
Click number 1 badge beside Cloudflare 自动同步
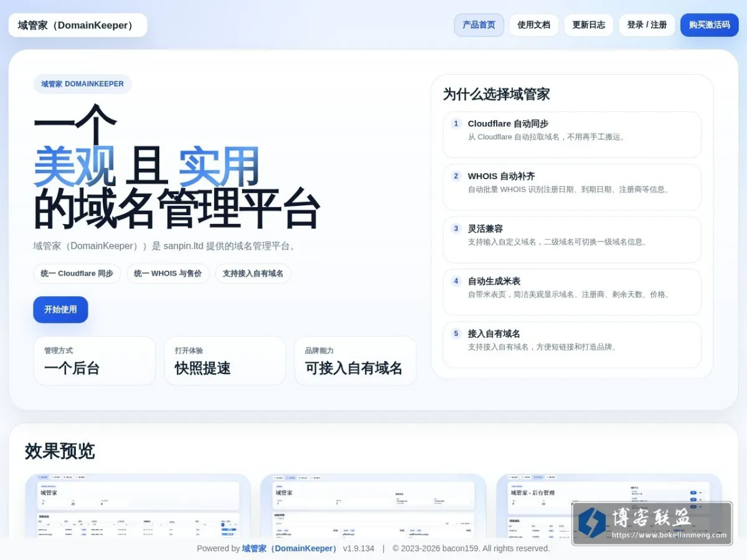[x=456, y=124]
